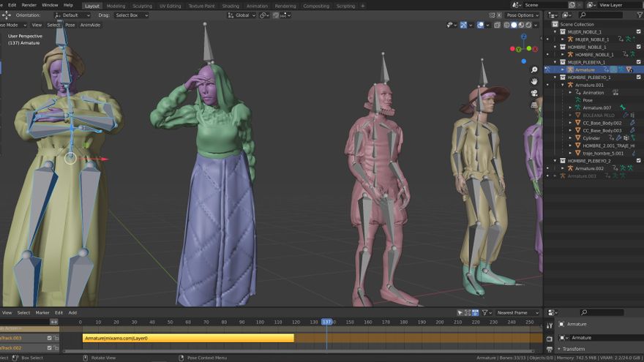Screen dimensions: 644x362
Task: Click the Z axis on navigation gizmo
Action: 524,37
